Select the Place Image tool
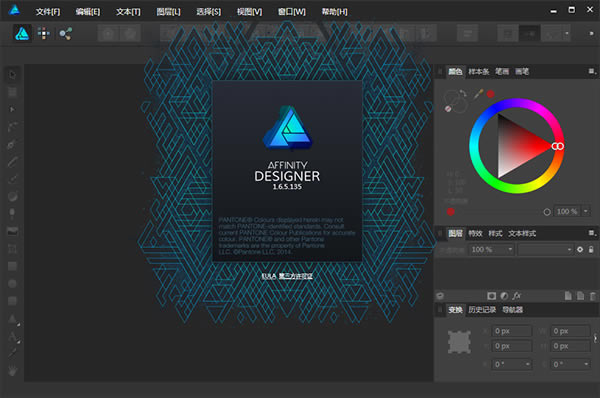The image size is (600, 398). 12,231
